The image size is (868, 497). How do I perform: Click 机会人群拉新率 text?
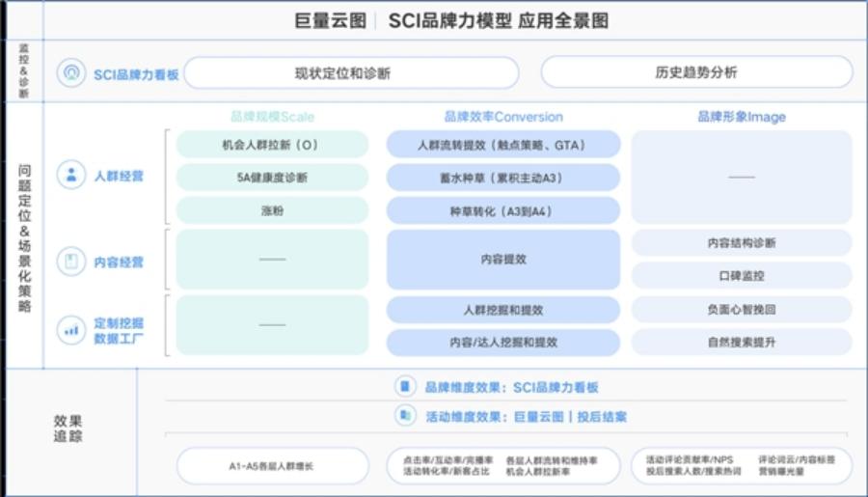coord(538,472)
